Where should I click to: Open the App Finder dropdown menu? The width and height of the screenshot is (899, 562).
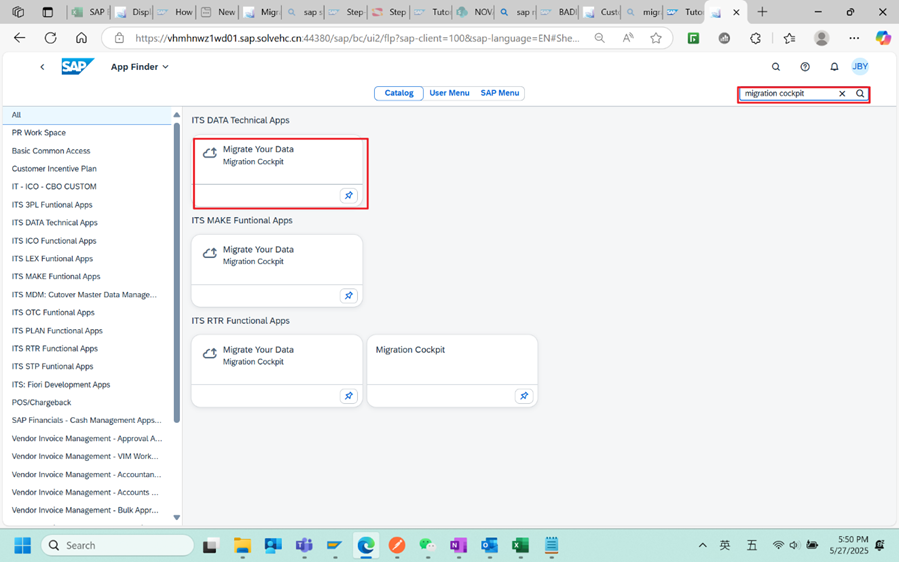click(140, 67)
